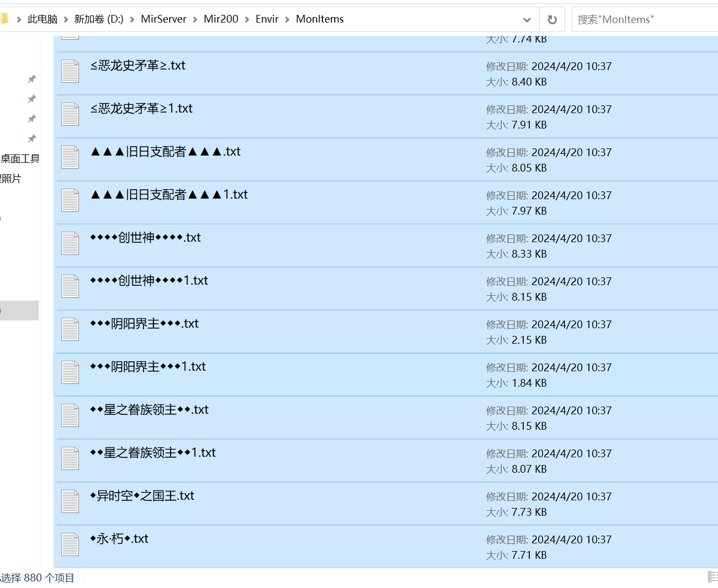Click the file icon of ◆◆◆阴阳界主◆◆◆1.txt

(x=70, y=372)
